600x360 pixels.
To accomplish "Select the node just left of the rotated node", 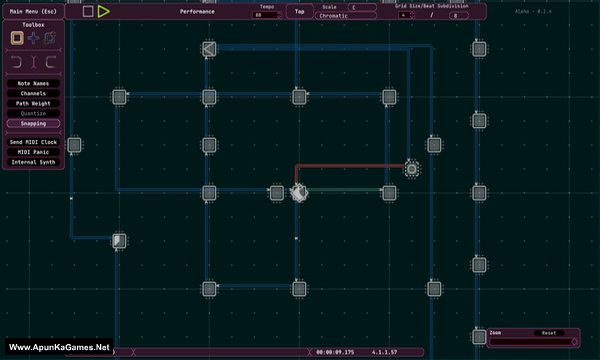I will coord(277,193).
